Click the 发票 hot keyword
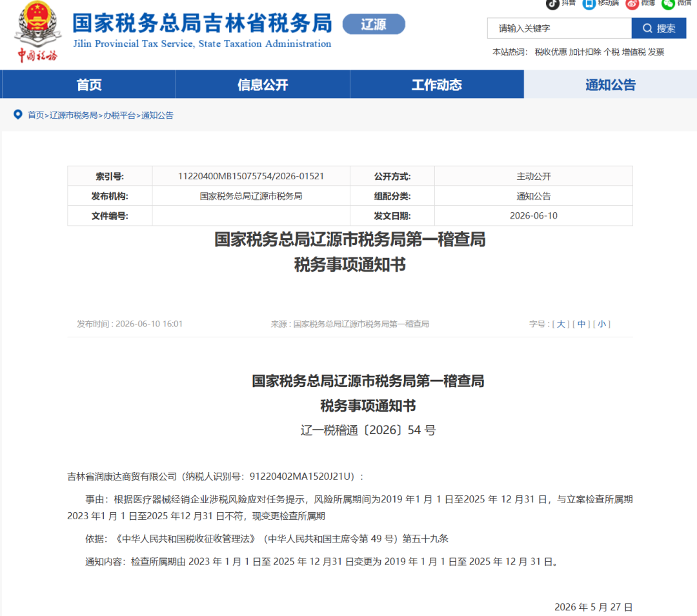 click(x=656, y=52)
